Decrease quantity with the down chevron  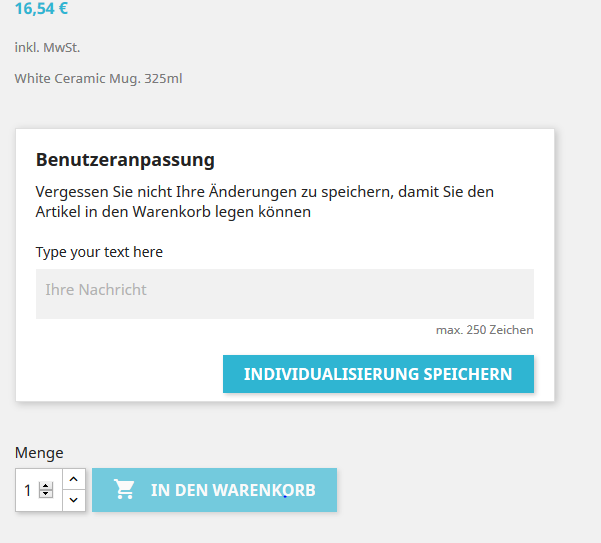coord(74,500)
